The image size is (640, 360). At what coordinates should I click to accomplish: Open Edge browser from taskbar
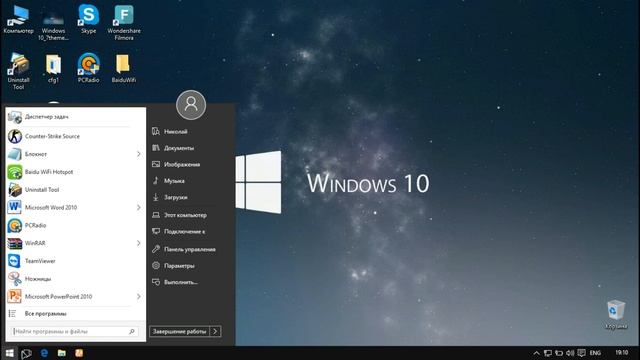pos(44,353)
